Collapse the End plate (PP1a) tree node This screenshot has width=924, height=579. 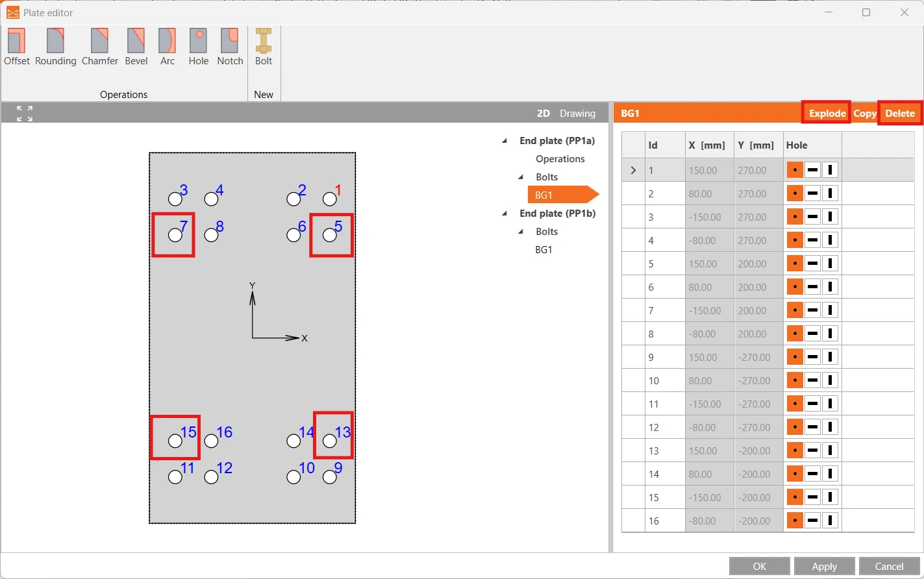(x=505, y=141)
